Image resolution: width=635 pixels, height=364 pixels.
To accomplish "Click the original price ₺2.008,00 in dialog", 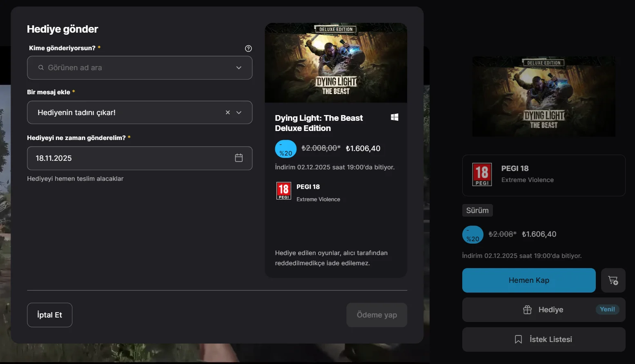I will click(321, 148).
